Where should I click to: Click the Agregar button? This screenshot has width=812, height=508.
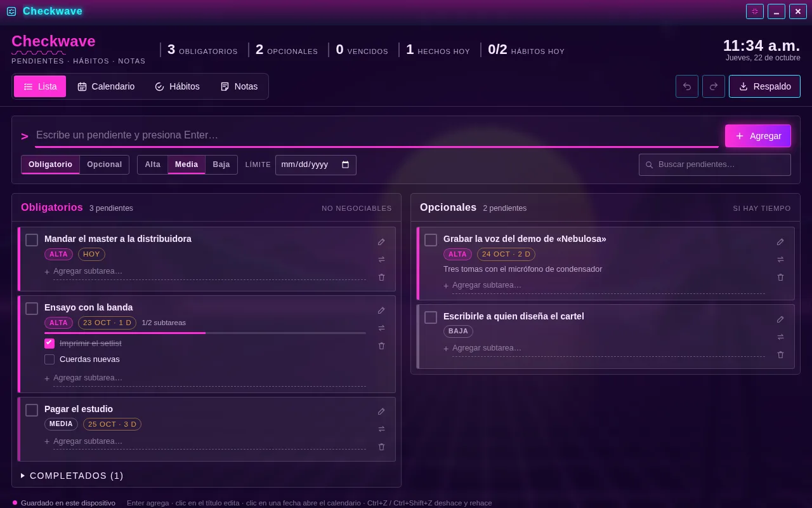pyautogui.click(x=758, y=136)
